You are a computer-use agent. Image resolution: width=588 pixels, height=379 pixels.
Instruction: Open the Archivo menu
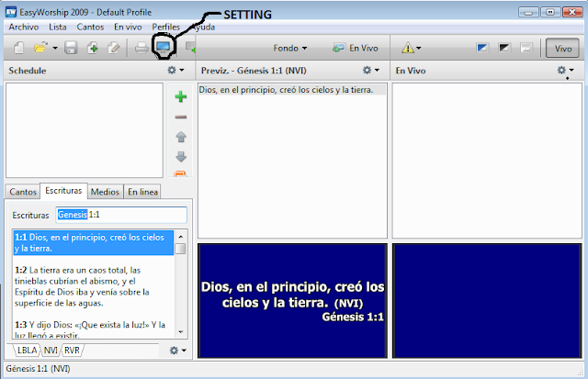tap(24, 27)
